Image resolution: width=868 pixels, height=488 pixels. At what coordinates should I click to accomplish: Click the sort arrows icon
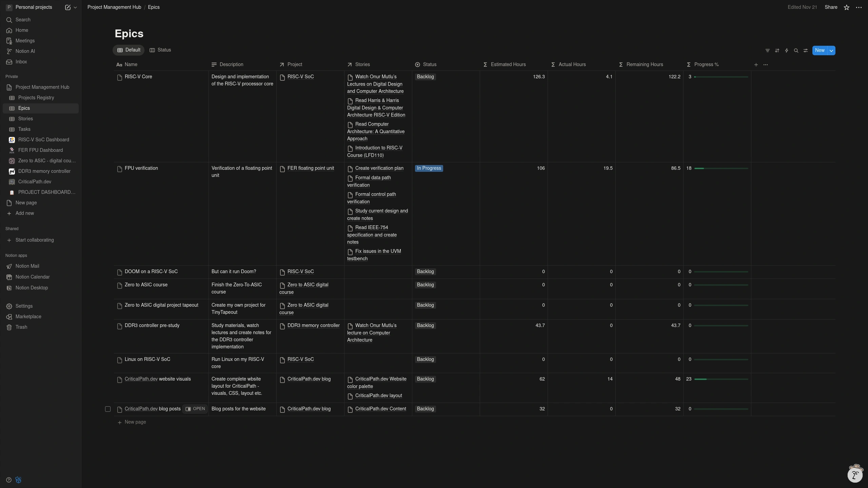(x=777, y=50)
